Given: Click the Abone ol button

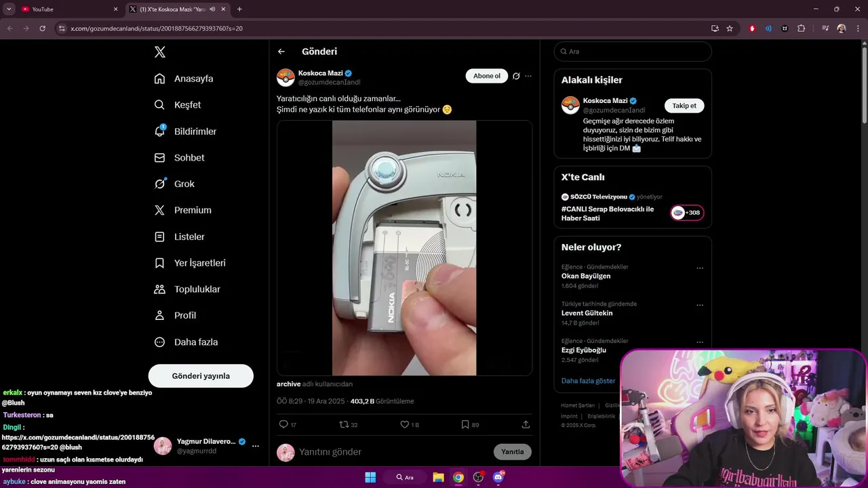Looking at the screenshot, I should tap(487, 76).
